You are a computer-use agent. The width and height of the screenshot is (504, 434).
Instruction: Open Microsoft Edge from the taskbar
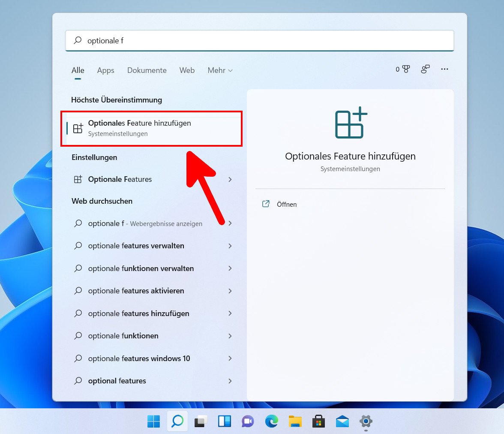tap(272, 422)
